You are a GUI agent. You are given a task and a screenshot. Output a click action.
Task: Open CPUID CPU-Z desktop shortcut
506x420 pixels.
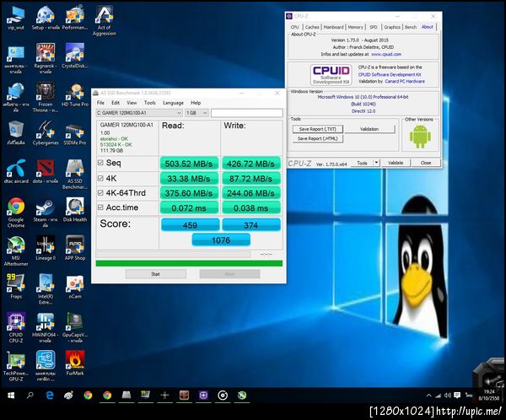[16, 328]
